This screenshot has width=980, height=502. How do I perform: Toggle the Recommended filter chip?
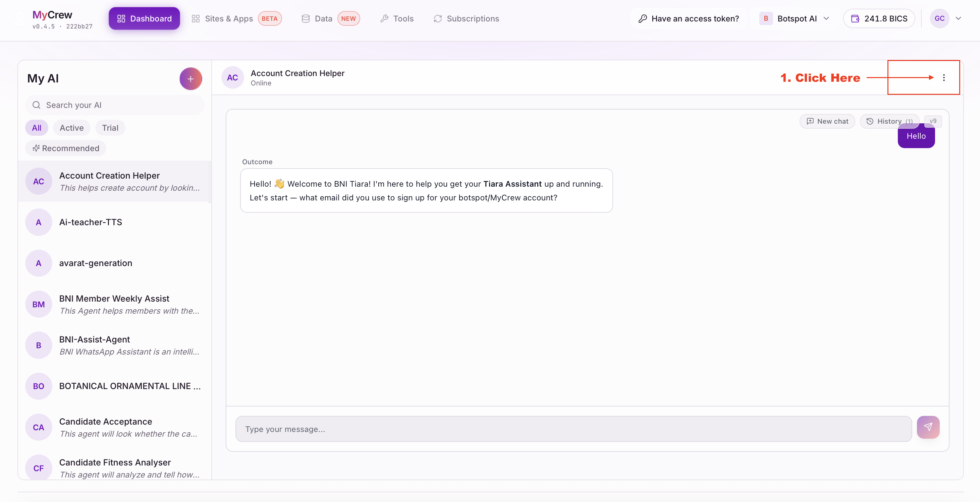click(65, 148)
